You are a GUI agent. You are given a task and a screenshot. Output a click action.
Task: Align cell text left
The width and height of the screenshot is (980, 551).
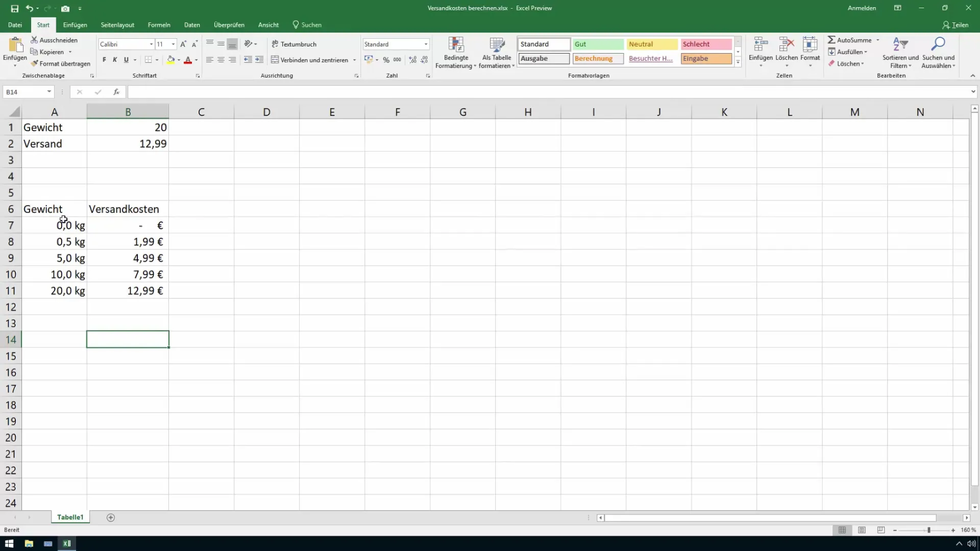tap(210, 60)
